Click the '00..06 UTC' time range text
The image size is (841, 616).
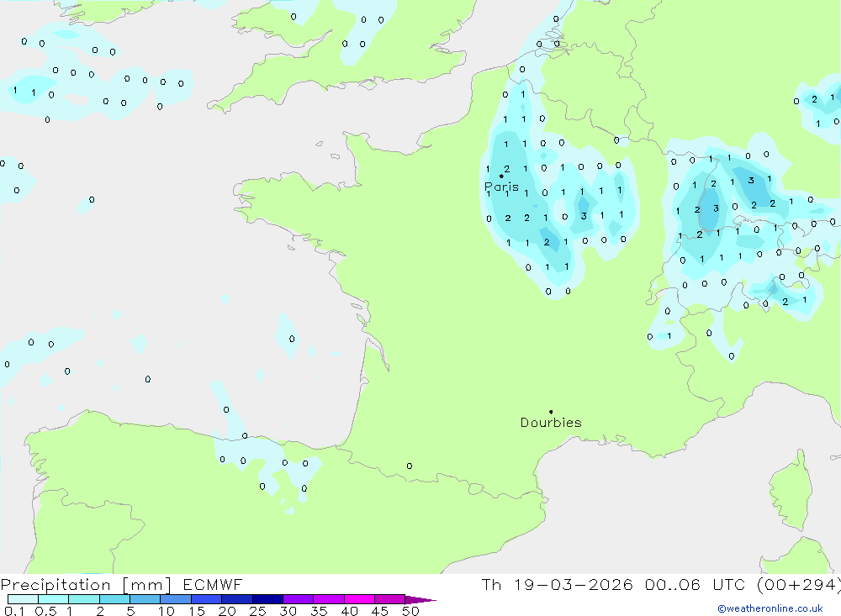696,584
